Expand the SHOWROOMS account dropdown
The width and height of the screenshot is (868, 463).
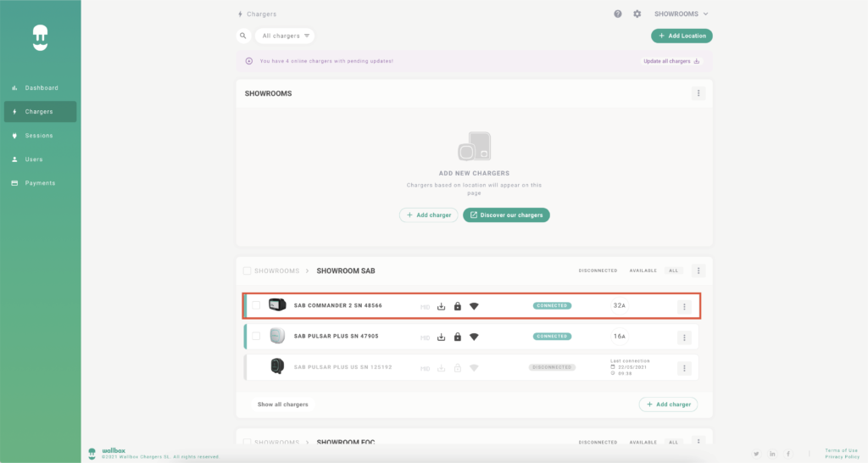coord(681,14)
